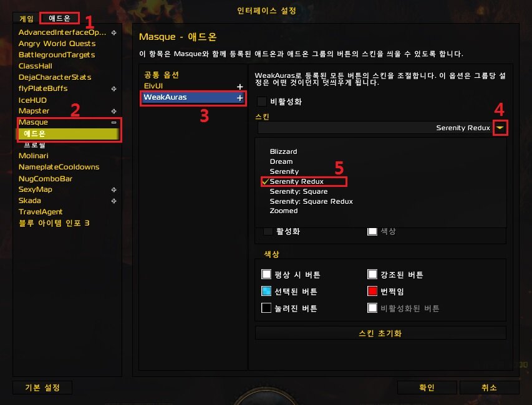Expand the AdvancedInterfaceOptions plus icon

[x=114, y=32]
